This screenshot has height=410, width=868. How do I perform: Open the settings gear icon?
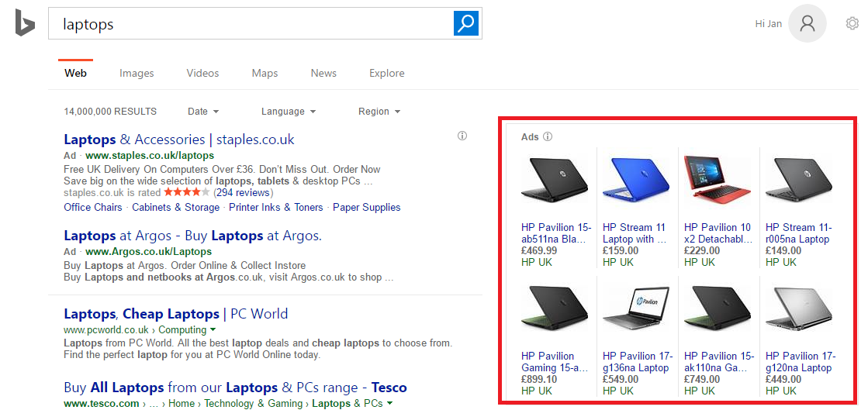pos(852,23)
